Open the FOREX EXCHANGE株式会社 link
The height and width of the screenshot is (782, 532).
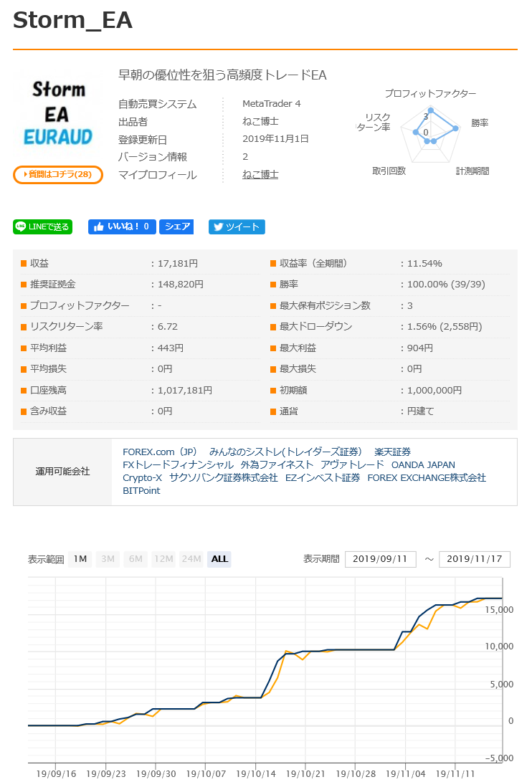427,478
